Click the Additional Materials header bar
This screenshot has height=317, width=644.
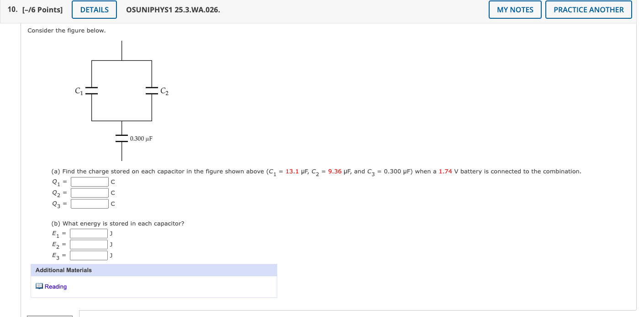point(153,270)
